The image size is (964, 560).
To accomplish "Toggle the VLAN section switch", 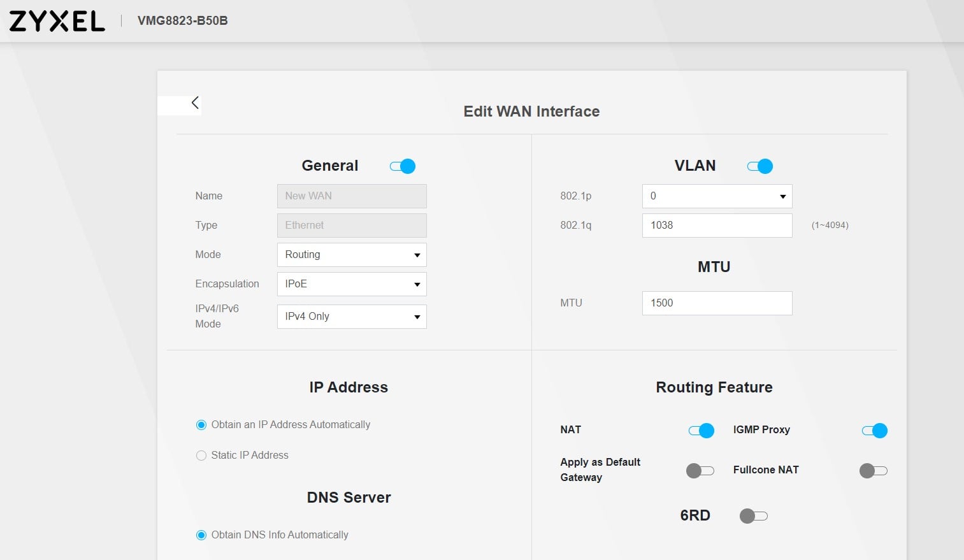I will coord(759,166).
